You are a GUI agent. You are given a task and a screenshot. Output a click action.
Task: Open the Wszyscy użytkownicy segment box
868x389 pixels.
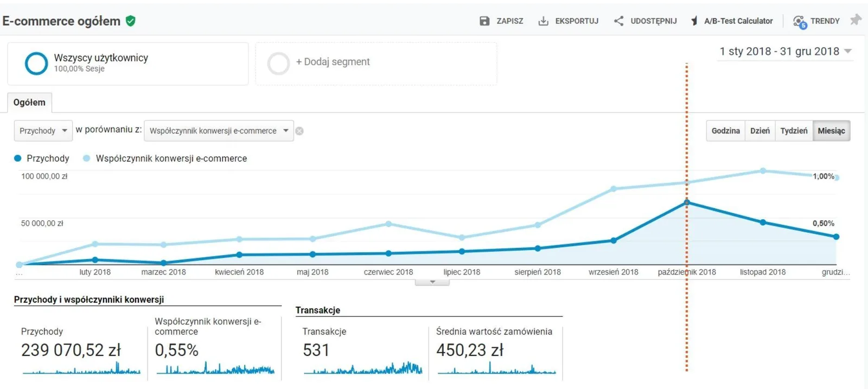128,63
